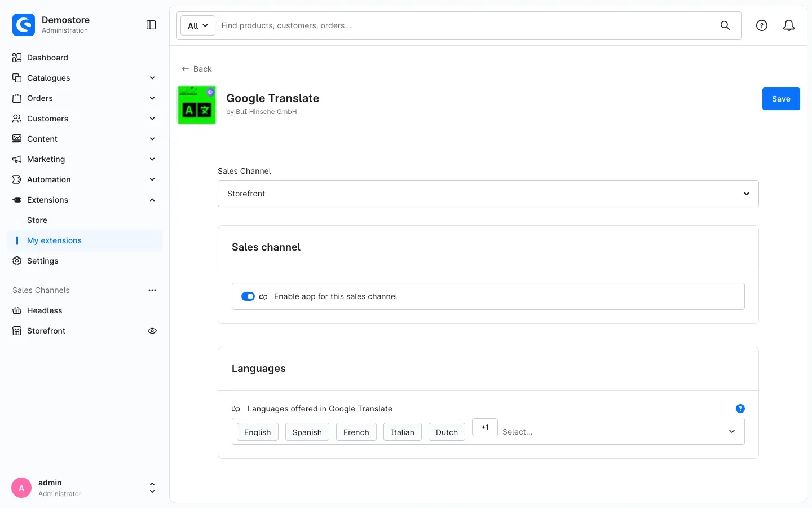
Task: Click the search magnifier icon
Action: tap(725, 25)
